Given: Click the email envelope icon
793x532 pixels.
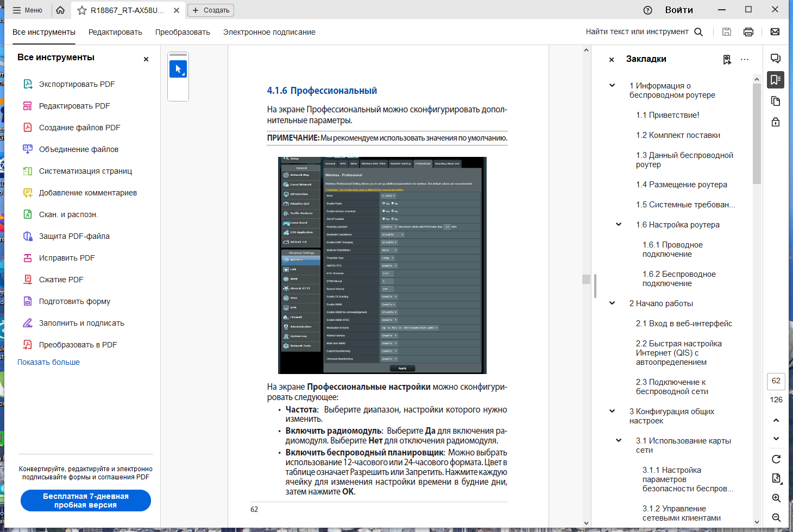Looking at the screenshot, I should (x=775, y=31).
